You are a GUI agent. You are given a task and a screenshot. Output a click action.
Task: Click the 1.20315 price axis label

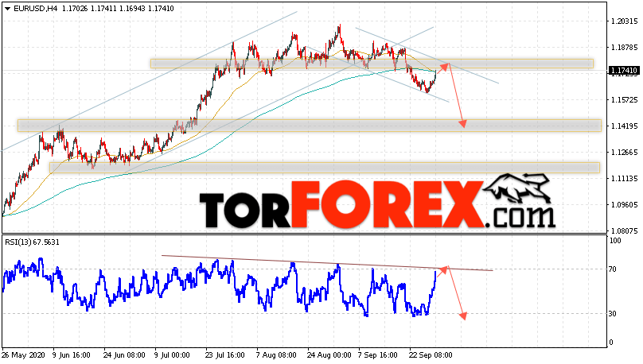(624, 21)
